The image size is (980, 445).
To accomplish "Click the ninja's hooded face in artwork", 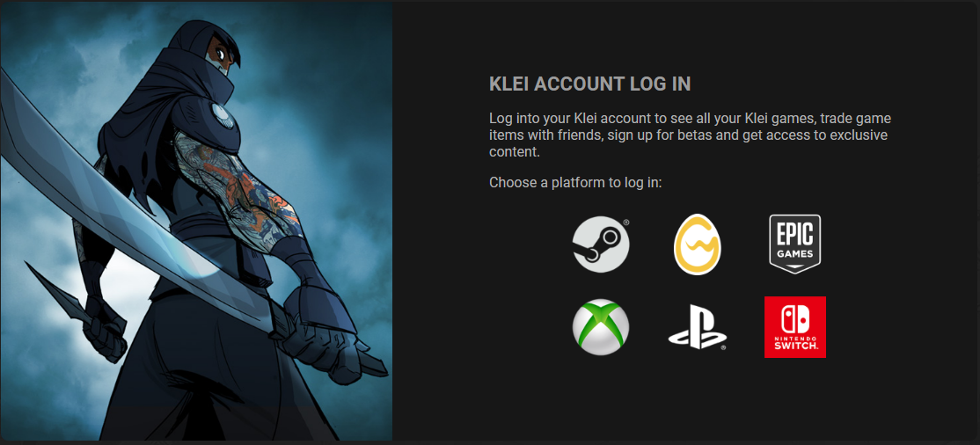I will point(222,57).
